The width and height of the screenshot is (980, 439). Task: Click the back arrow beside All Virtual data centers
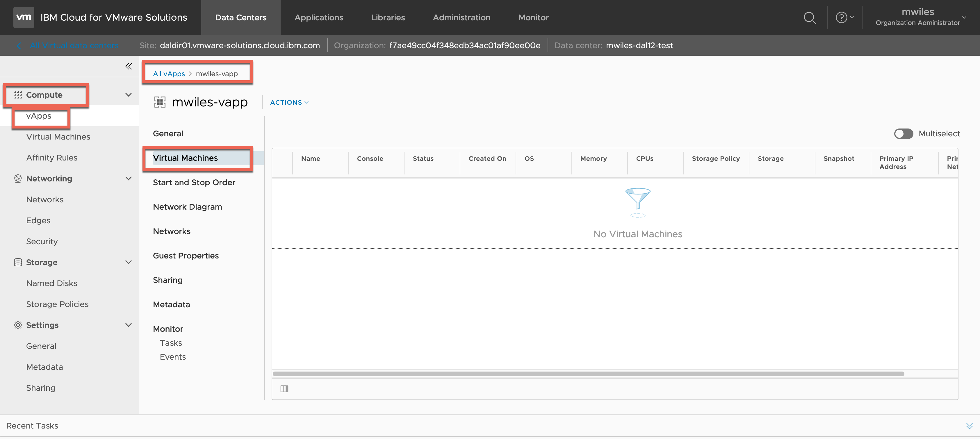click(19, 46)
